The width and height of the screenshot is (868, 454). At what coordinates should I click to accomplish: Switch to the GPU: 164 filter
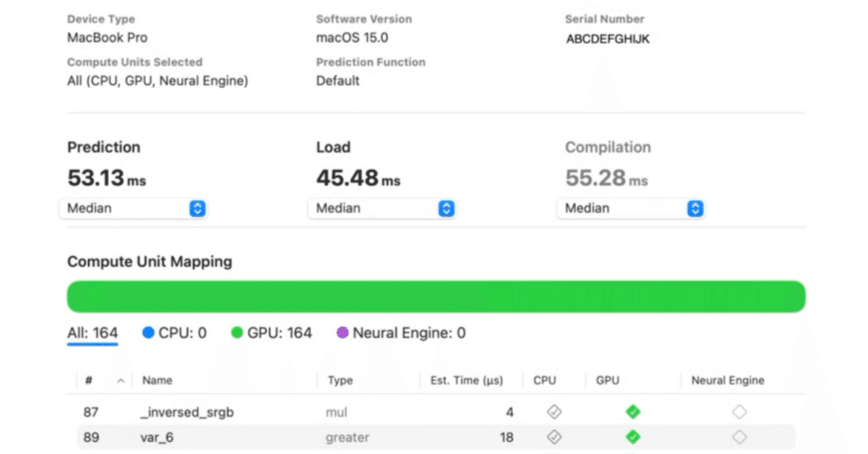271,333
